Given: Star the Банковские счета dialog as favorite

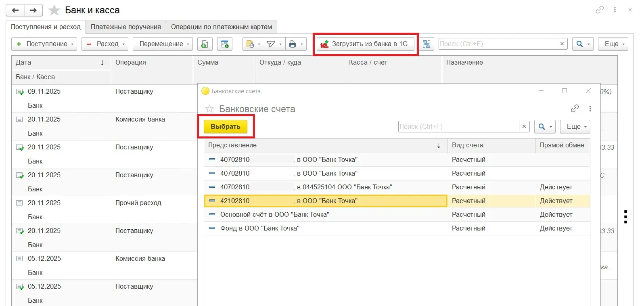Looking at the screenshot, I should (209, 109).
